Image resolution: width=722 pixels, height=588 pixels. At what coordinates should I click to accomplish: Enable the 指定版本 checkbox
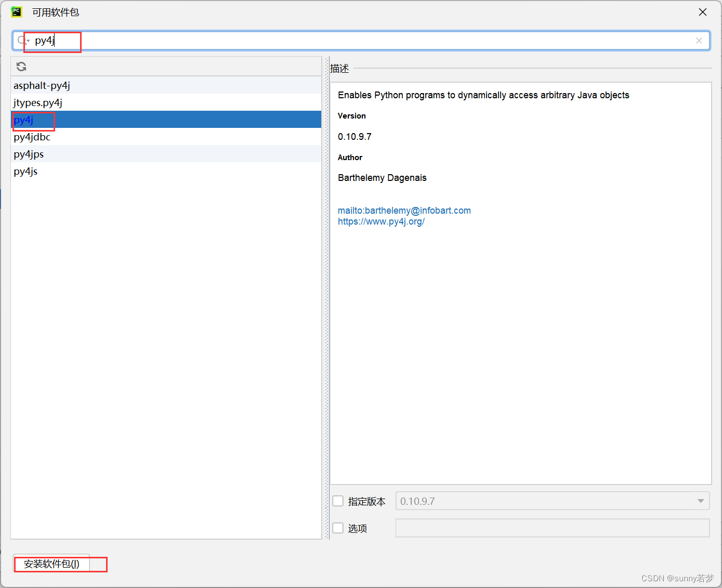click(x=338, y=501)
